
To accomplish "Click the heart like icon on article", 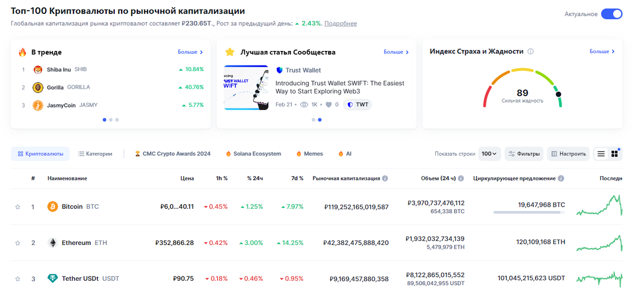I will click(328, 105).
